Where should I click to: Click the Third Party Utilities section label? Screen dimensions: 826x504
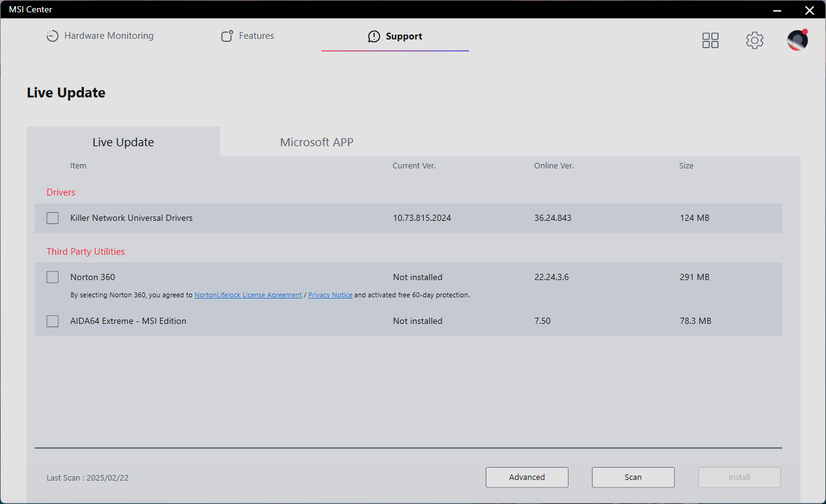coord(86,252)
